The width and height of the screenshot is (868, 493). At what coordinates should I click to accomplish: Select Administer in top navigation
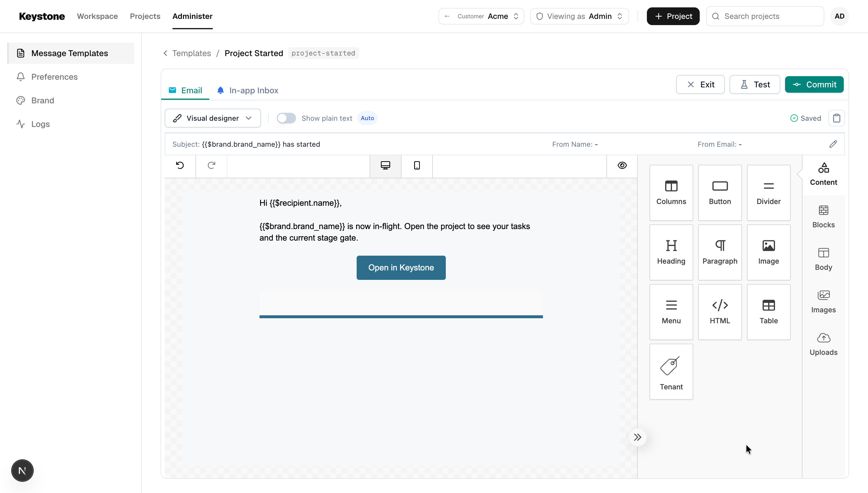tap(192, 16)
